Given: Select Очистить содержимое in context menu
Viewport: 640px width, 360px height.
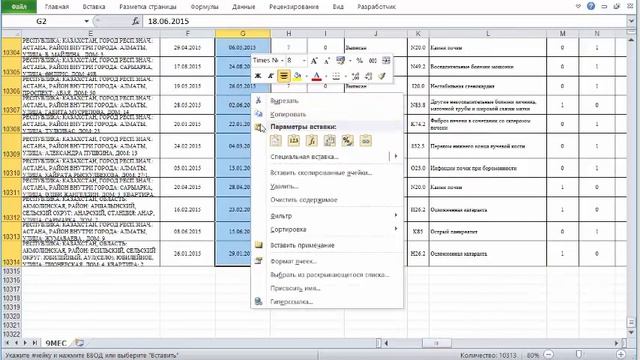Looking at the screenshot, I should [x=304, y=200].
